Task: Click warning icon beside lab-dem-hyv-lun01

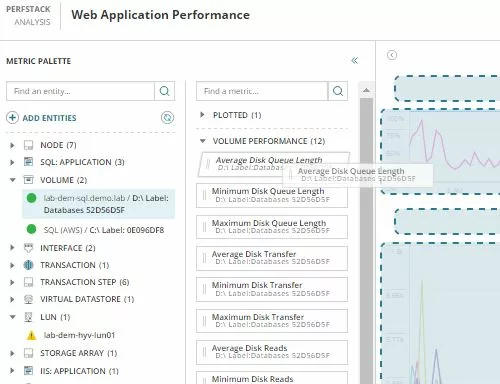Action: 31,335
